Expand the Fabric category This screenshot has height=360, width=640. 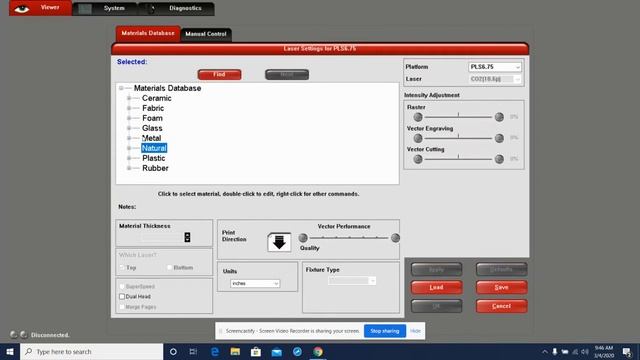pyautogui.click(x=129, y=108)
